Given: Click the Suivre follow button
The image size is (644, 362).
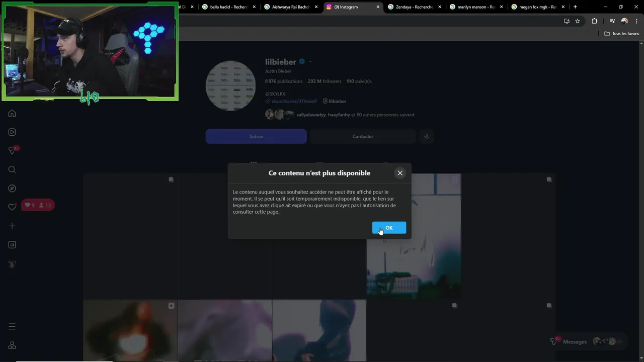Looking at the screenshot, I should 256,136.
